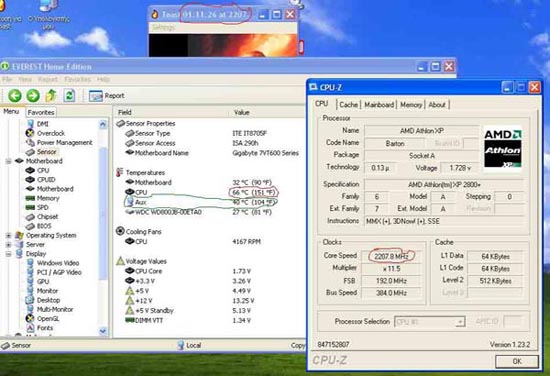
Task: Switch to the Memory tab in CPU-Z
Action: 411,105
